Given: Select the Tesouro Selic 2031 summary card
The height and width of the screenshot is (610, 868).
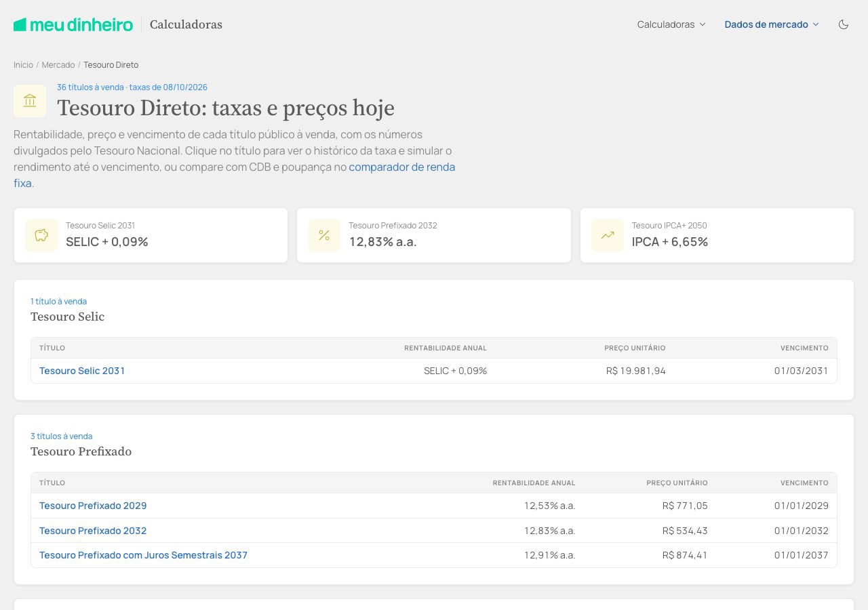Looking at the screenshot, I should 151,235.
